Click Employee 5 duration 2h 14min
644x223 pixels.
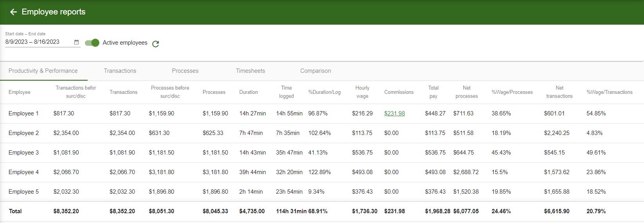click(x=251, y=192)
